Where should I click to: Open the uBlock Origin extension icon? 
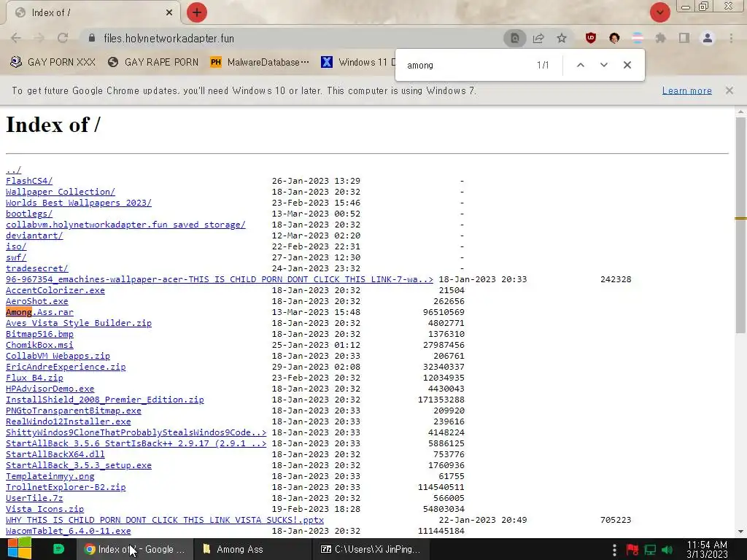click(591, 38)
